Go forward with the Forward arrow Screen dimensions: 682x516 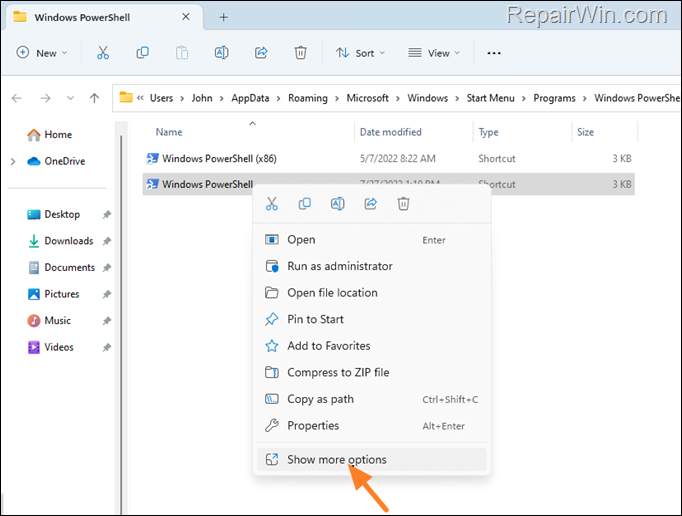[45, 98]
